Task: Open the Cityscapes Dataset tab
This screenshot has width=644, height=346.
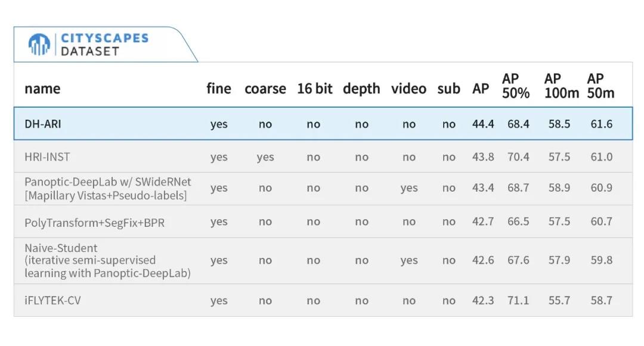Action: (x=104, y=45)
